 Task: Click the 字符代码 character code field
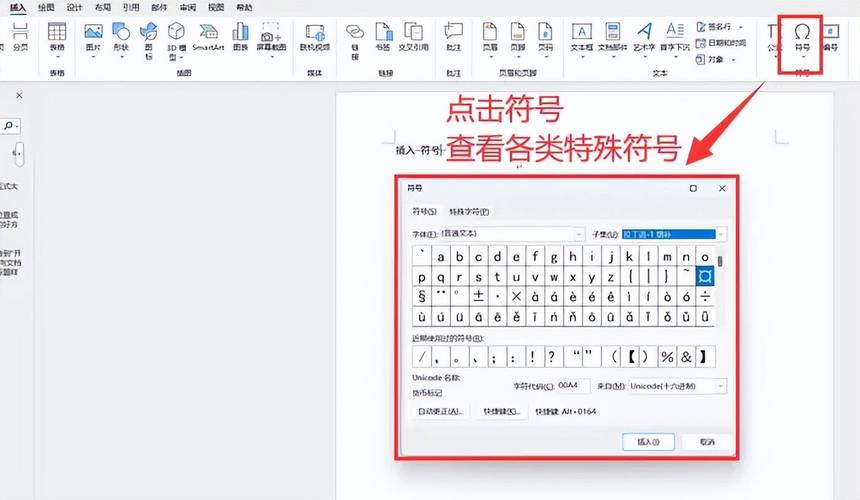(x=573, y=385)
